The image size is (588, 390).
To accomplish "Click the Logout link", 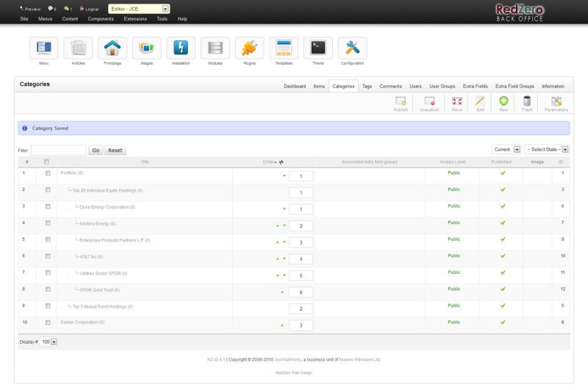I will (89, 9).
